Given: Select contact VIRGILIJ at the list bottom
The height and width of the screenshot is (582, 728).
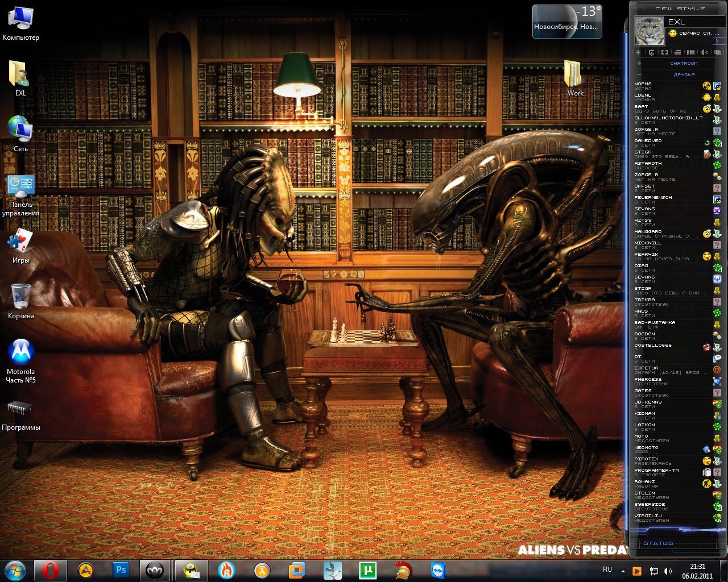Looking at the screenshot, I should tap(678, 518).
